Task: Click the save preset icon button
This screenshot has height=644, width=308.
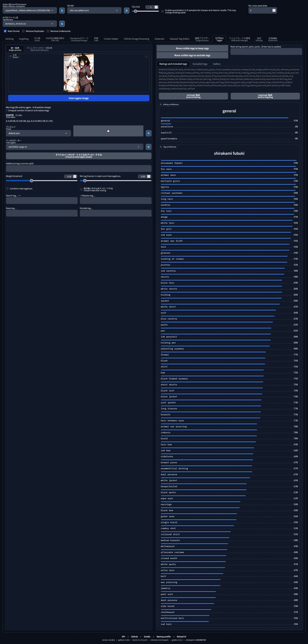Action: coord(108,131)
